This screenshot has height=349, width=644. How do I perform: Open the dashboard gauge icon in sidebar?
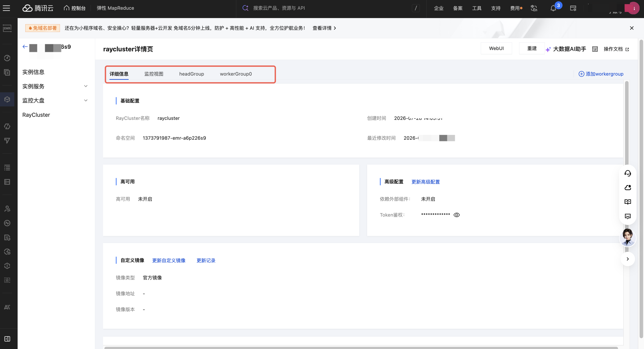[x=7, y=58]
